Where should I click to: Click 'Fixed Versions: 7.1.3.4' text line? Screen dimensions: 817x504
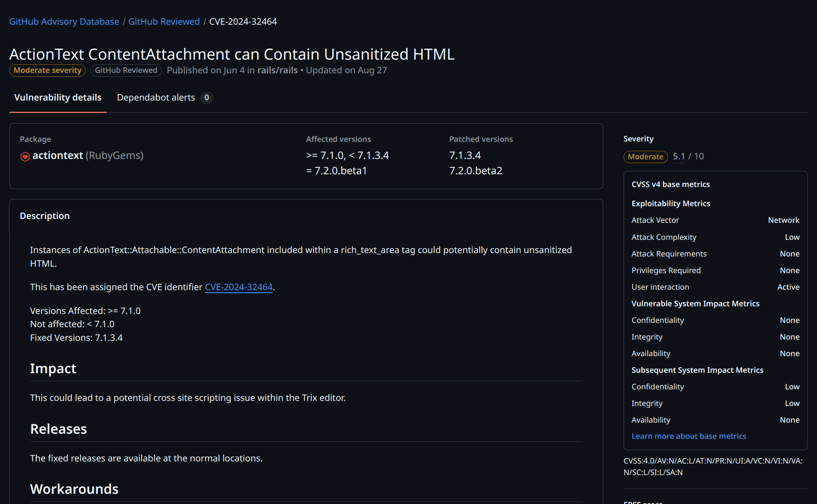(76, 338)
